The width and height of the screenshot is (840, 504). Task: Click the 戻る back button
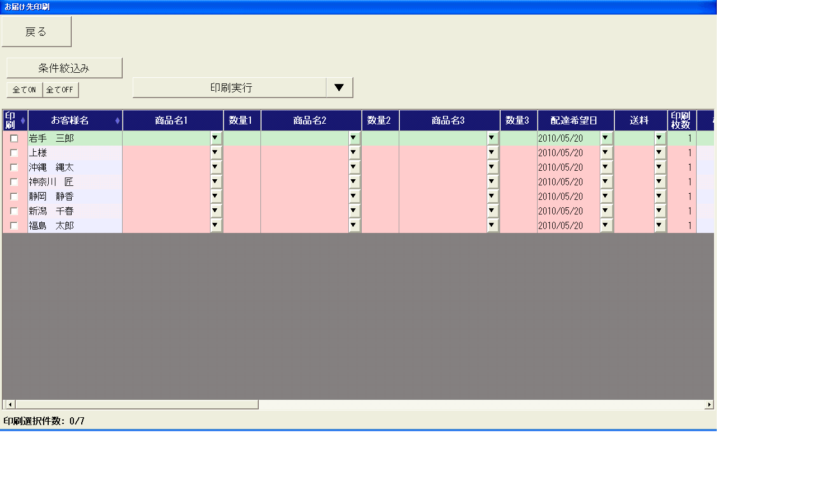tap(36, 31)
